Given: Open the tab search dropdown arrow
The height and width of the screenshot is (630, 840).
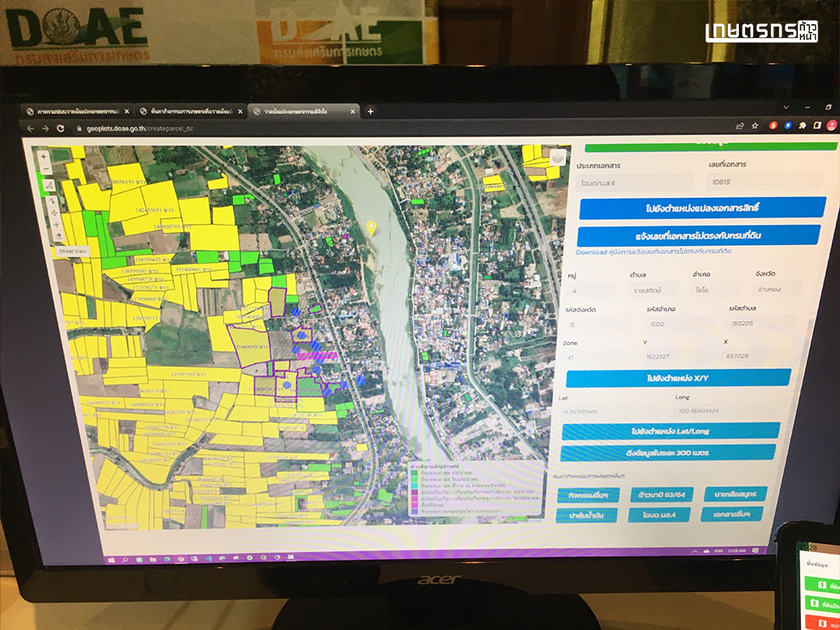Looking at the screenshot, I should [786, 107].
